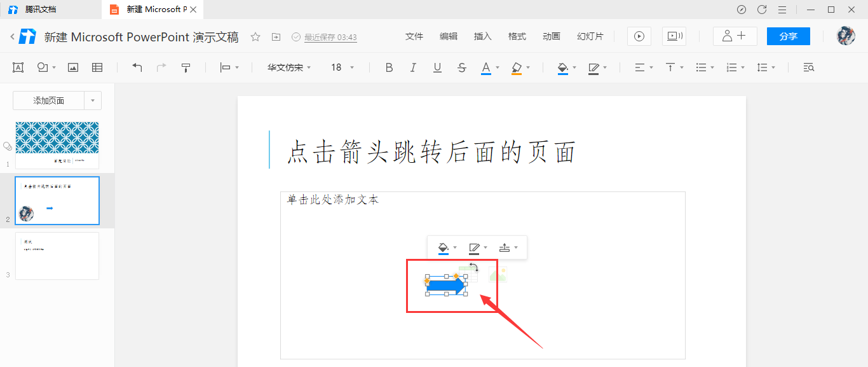Open the 插入 menu
868x367 pixels.
482,36
